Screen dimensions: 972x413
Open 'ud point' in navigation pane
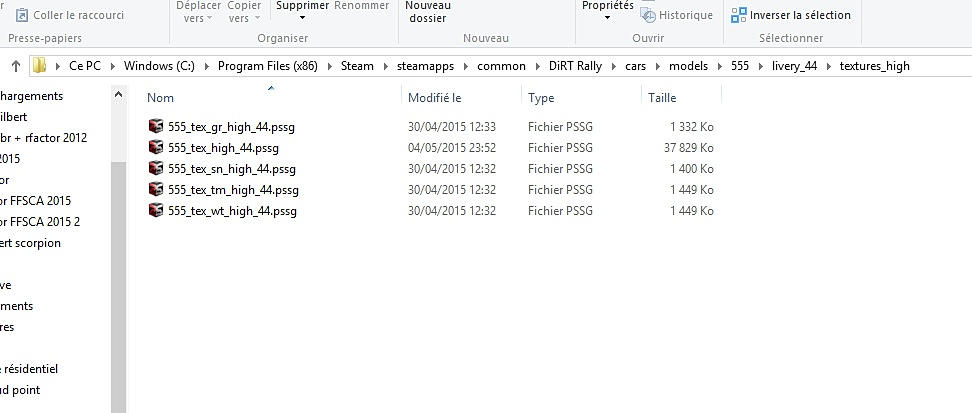[20, 389]
